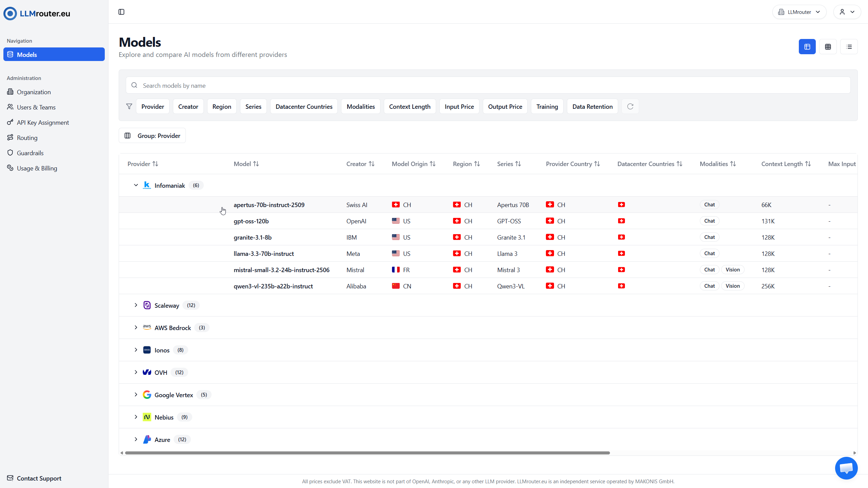Sort by Provider column arrows
This screenshot has height=488, width=868.
tap(155, 164)
